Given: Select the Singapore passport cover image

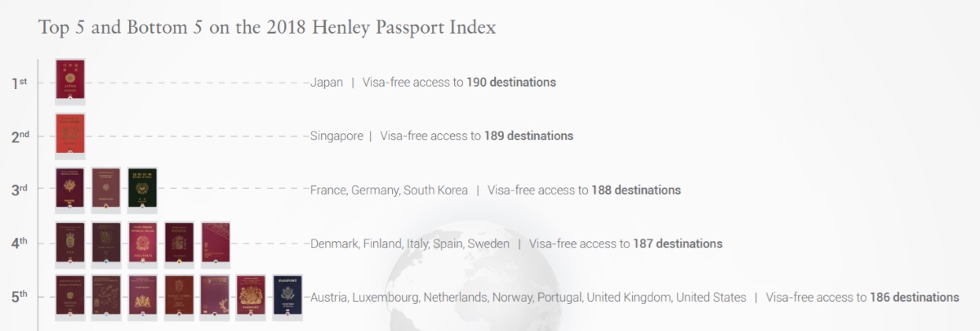Looking at the screenshot, I should (69, 134).
